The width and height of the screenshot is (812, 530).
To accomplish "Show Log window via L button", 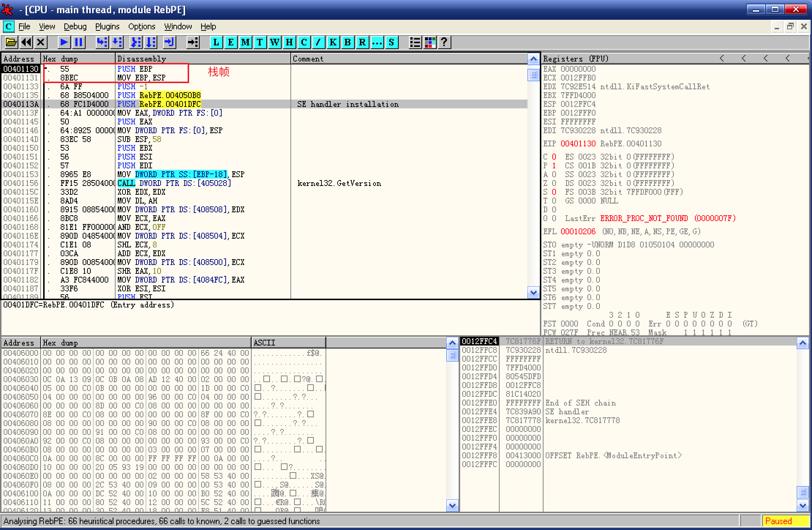I will coord(216,42).
